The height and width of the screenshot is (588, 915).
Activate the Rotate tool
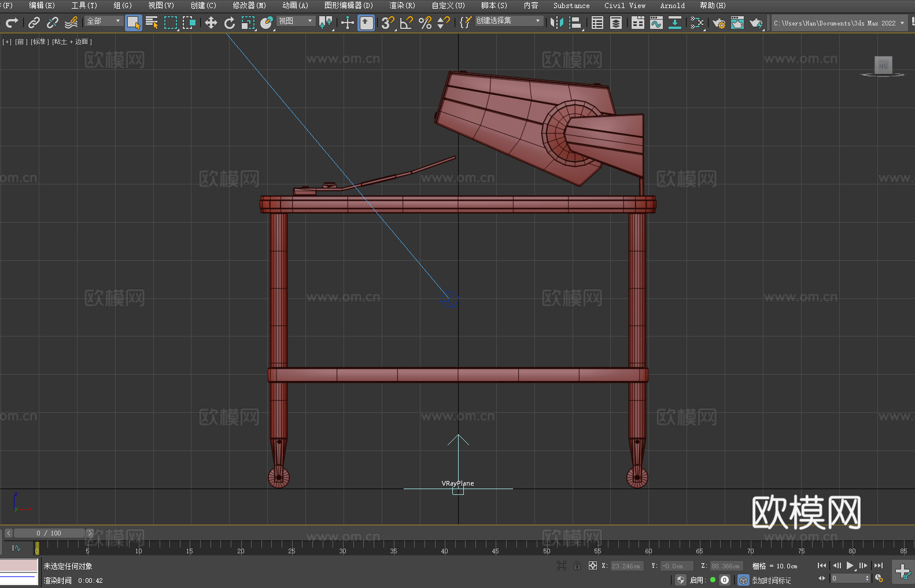click(x=230, y=23)
